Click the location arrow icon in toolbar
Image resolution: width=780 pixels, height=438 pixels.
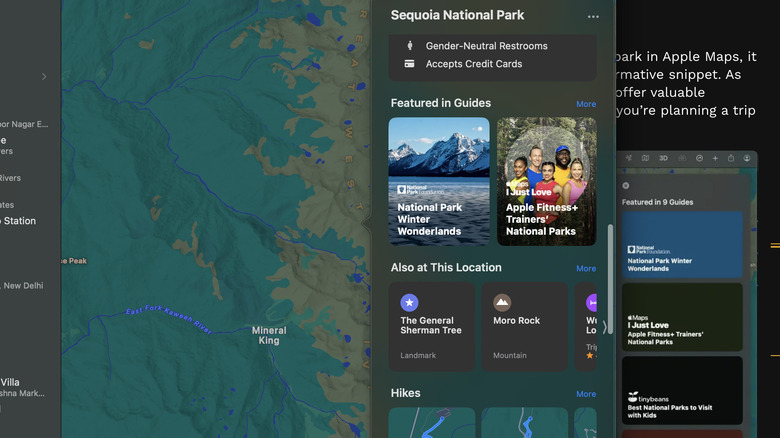pos(630,158)
